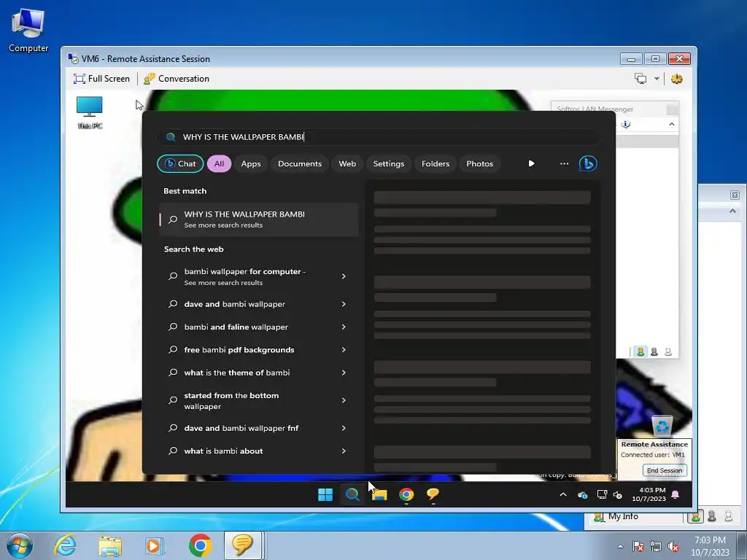Select 'free bambi pdf backgrounds' web suggestion text
This screenshot has width=747, height=560.
tap(239, 349)
